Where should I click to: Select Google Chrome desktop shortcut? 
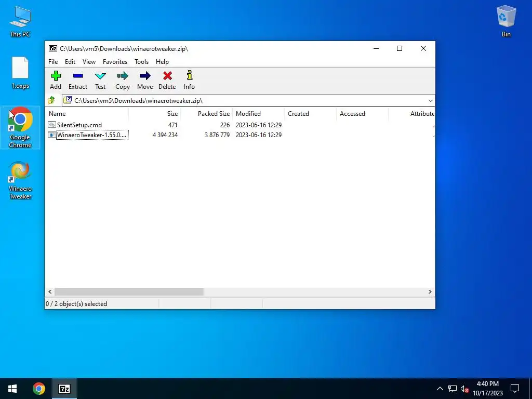click(20, 128)
